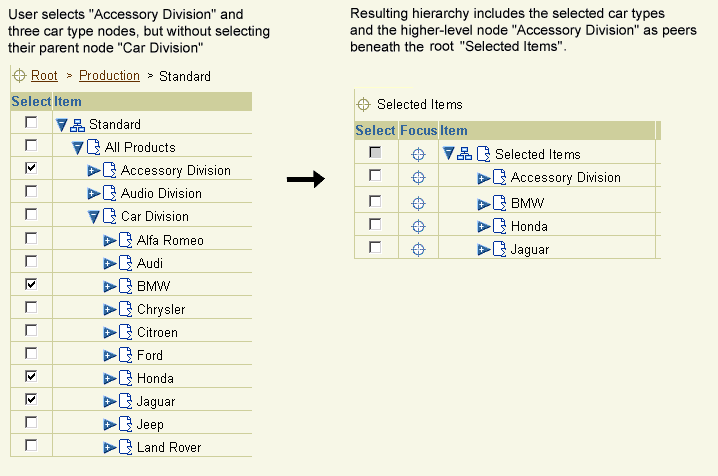Check the result table's Honda checkbox
This screenshot has height=476, width=718.
point(375,224)
